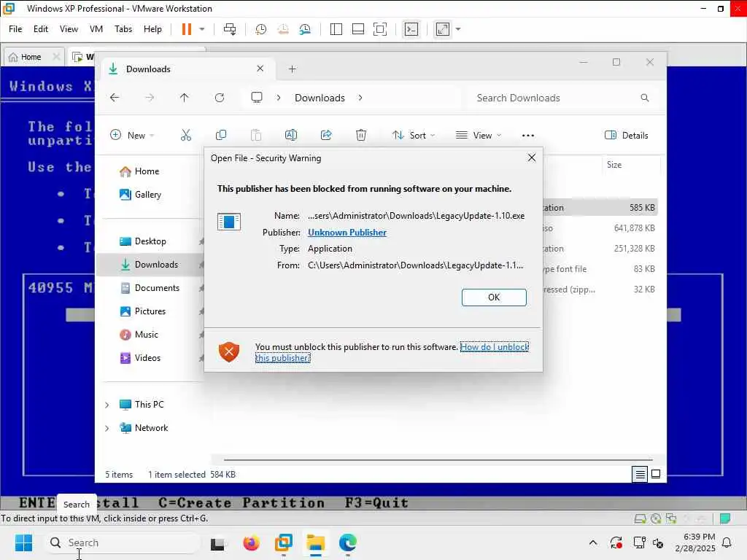The height and width of the screenshot is (560, 747).
Task: Click the Rename icon
Action: (x=290, y=135)
